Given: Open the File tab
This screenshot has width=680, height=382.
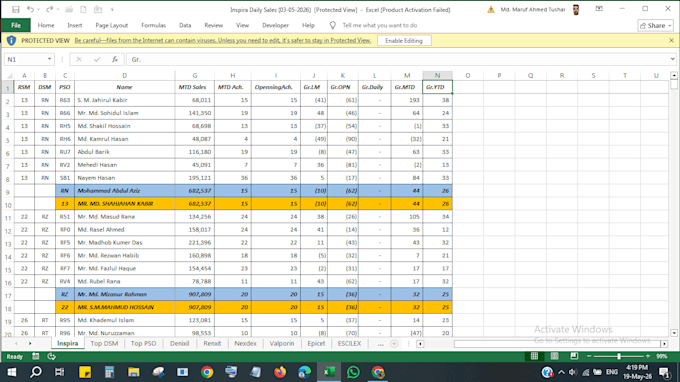Looking at the screenshot, I should pyautogui.click(x=16, y=25).
